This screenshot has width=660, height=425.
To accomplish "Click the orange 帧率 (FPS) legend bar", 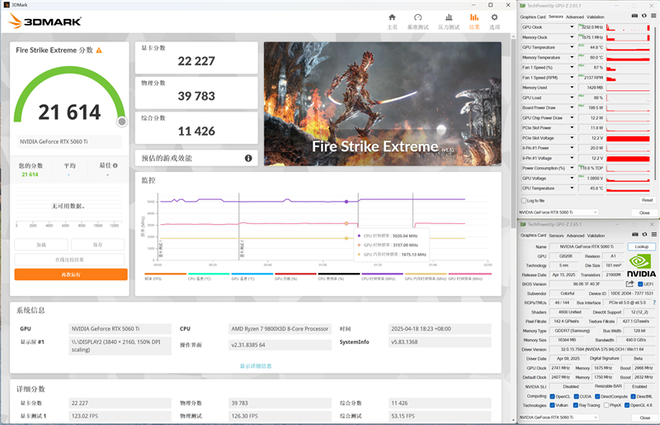I will (x=165, y=274).
